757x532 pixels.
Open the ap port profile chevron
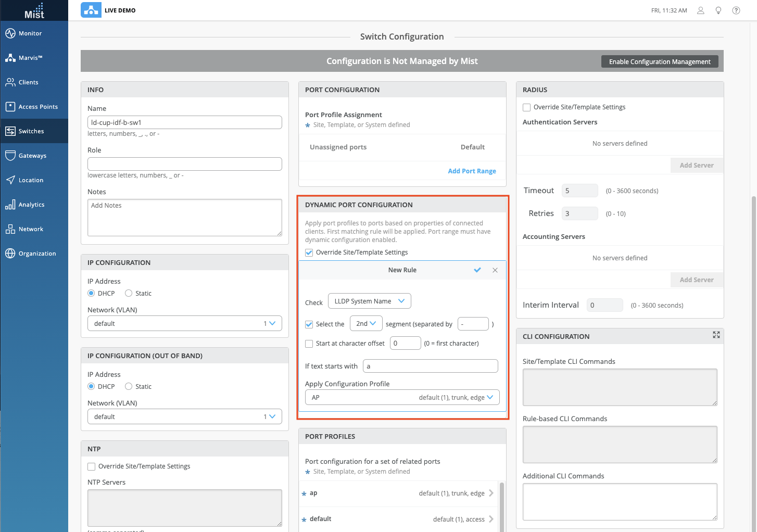click(x=491, y=493)
